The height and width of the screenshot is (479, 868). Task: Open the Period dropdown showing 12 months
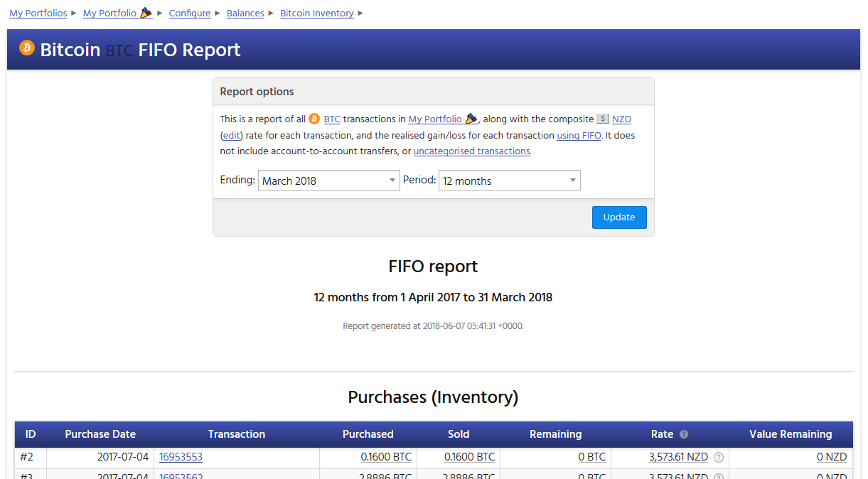click(509, 181)
